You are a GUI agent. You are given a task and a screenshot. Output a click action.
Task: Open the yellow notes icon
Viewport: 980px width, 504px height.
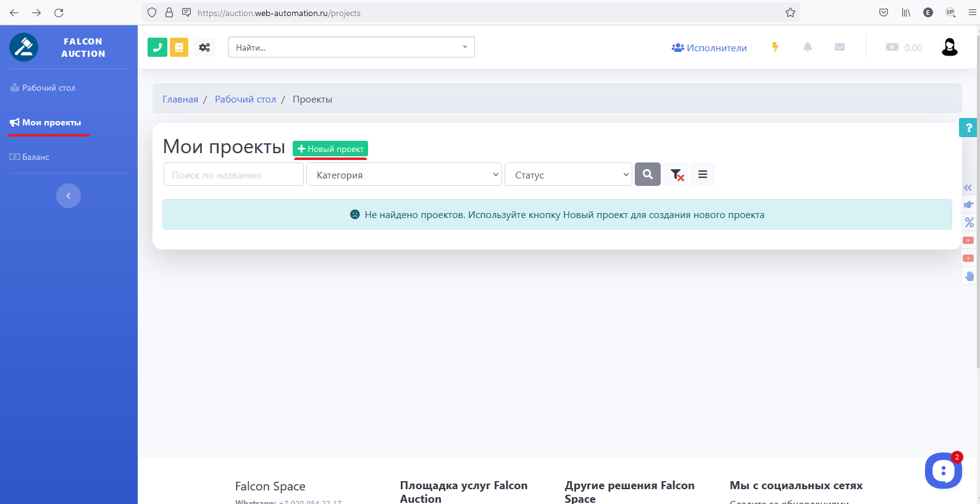coord(179,47)
